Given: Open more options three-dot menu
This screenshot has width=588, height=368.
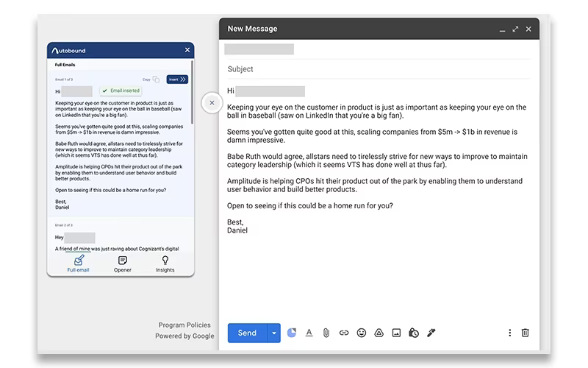Looking at the screenshot, I should point(509,333).
